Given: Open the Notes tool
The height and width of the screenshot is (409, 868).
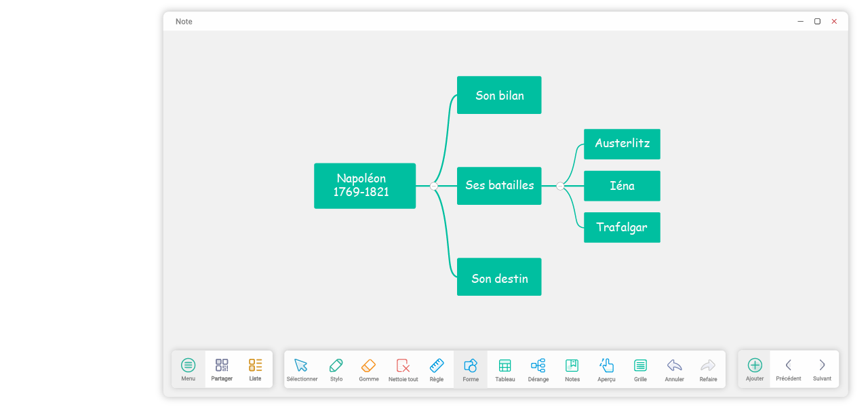Looking at the screenshot, I should [x=572, y=366].
